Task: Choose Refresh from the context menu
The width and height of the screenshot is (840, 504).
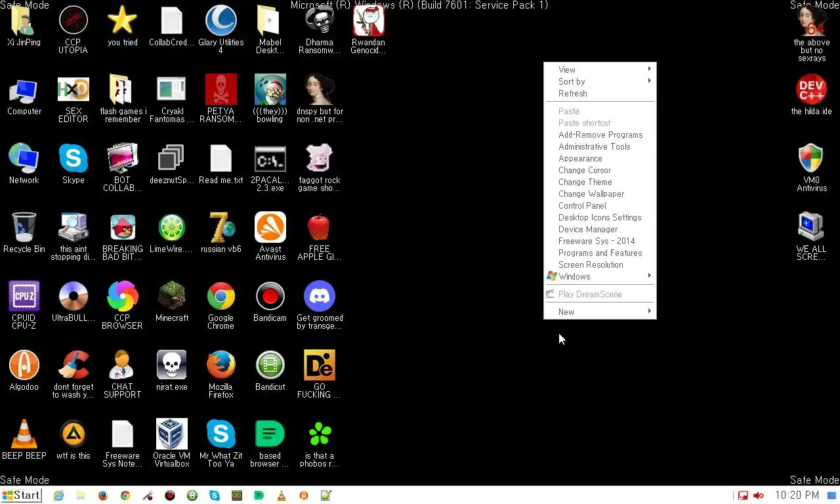Action: 600,93
